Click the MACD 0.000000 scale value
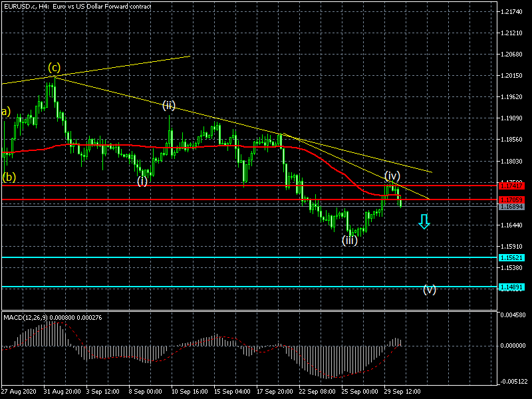Screen dimensions: 532x399 513,346
